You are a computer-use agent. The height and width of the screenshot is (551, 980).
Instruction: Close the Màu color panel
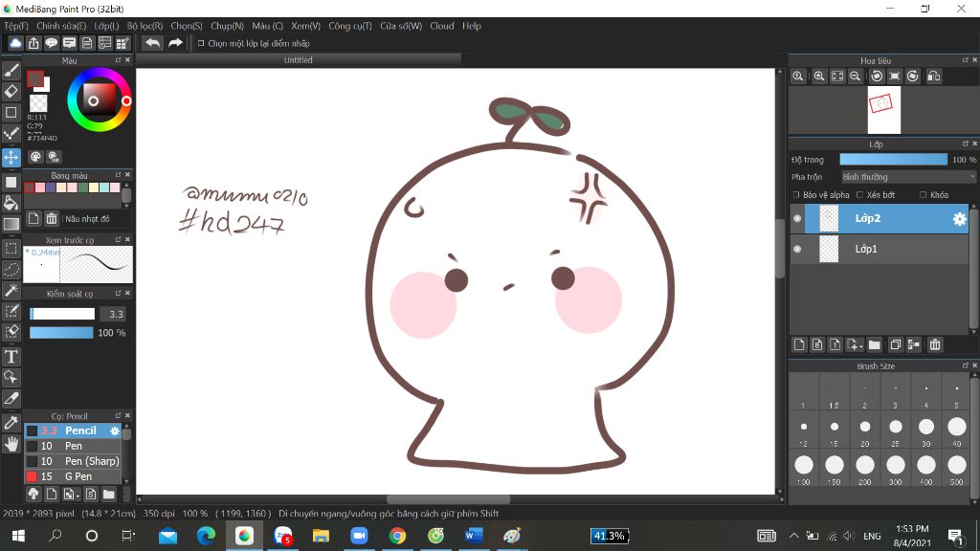click(127, 60)
